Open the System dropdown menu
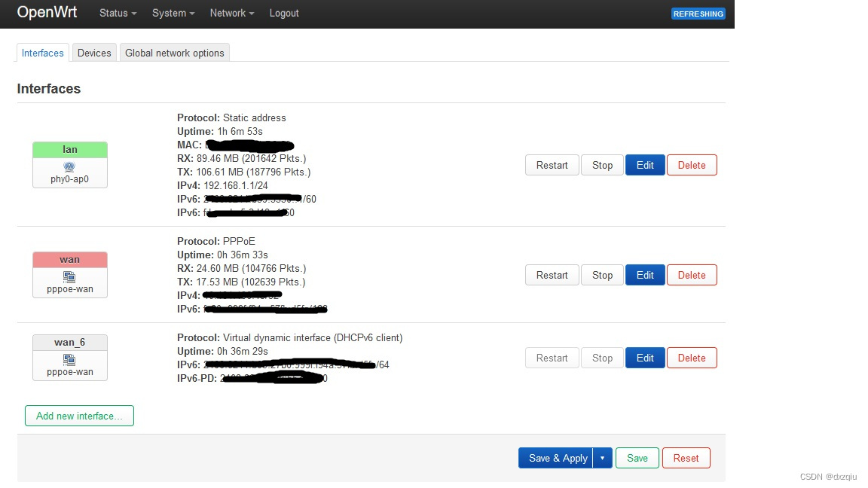 pyautogui.click(x=173, y=14)
